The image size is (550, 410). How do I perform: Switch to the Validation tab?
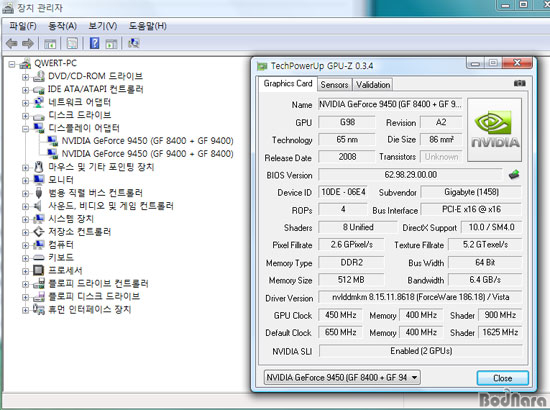click(373, 85)
